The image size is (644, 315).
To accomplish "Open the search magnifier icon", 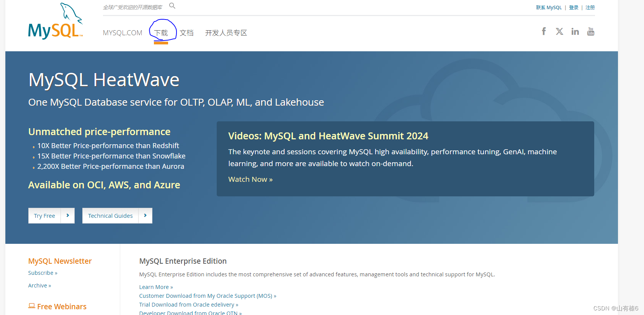I will pos(172,6).
